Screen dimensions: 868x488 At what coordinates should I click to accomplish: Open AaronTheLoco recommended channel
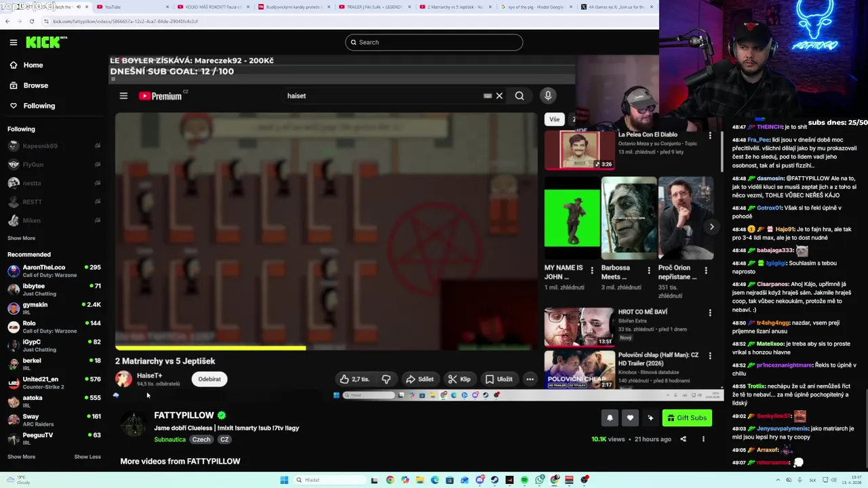pos(54,271)
